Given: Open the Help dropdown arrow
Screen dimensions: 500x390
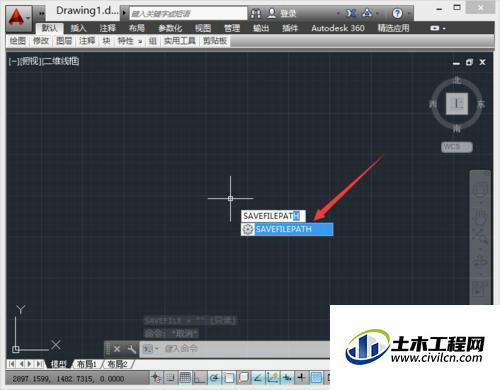Looking at the screenshot, I should pos(408,14).
